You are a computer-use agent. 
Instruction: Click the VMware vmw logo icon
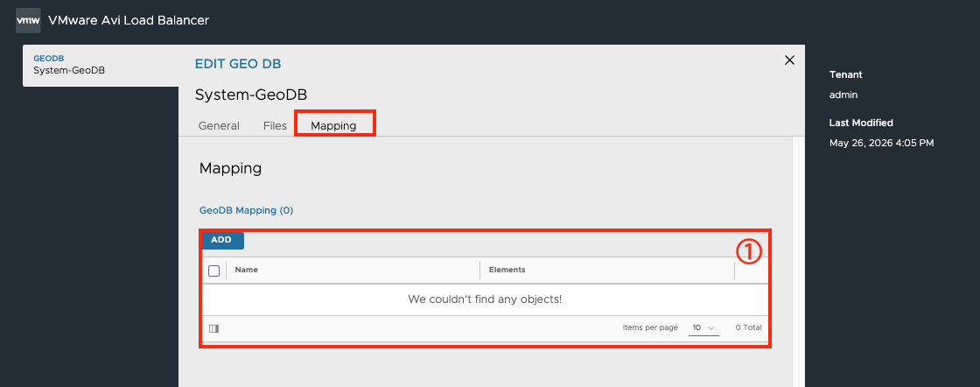click(28, 21)
